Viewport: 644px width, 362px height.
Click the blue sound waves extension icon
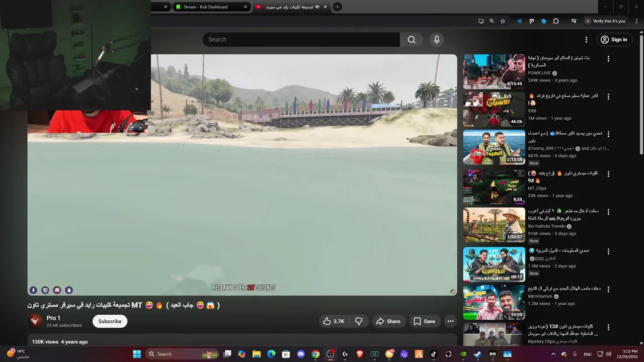pos(519,21)
